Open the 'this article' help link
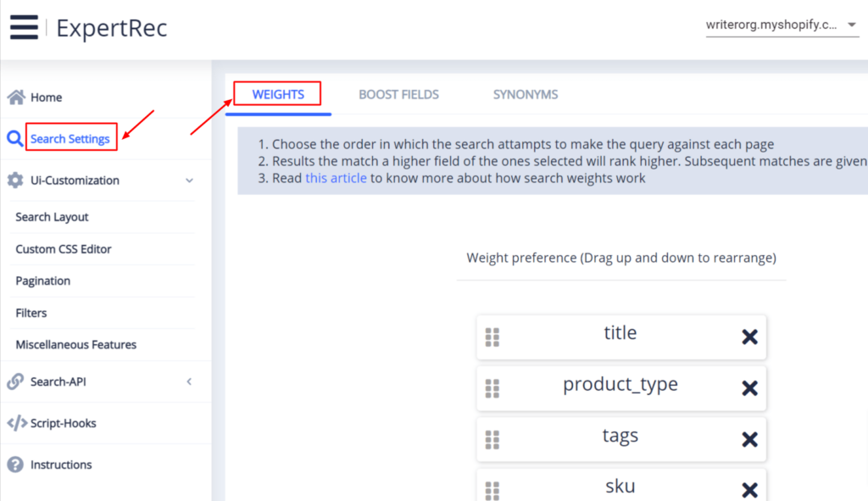Viewport: 868px width, 501px height. pyautogui.click(x=336, y=177)
